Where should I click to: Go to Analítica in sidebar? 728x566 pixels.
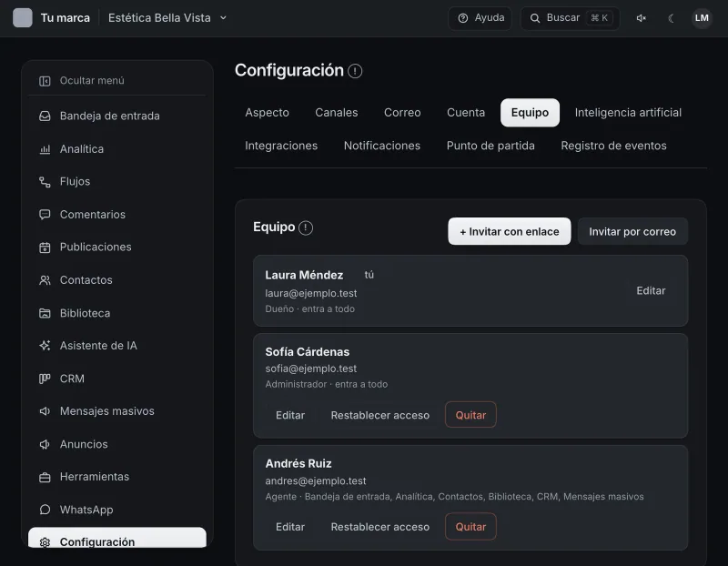(x=117, y=149)
